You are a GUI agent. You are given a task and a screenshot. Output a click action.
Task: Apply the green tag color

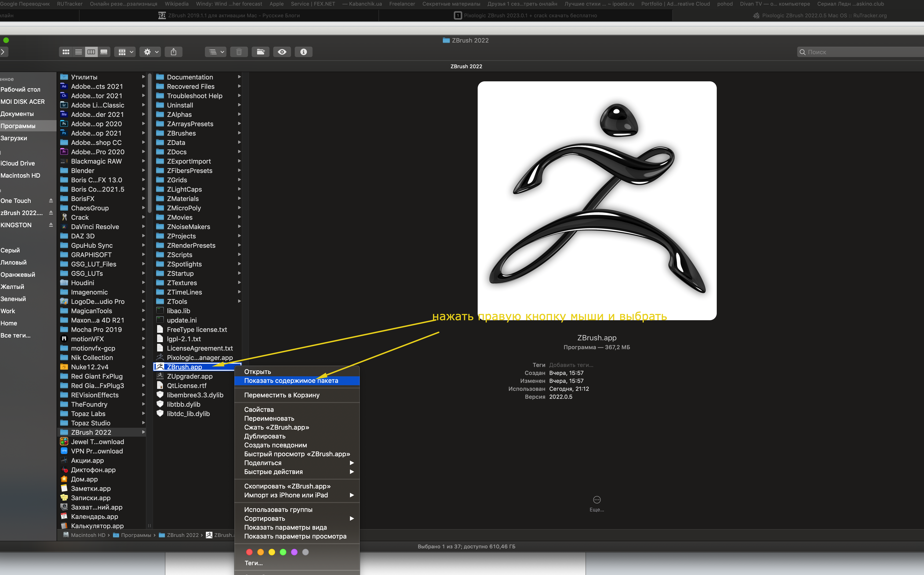[x=283, y=552]
